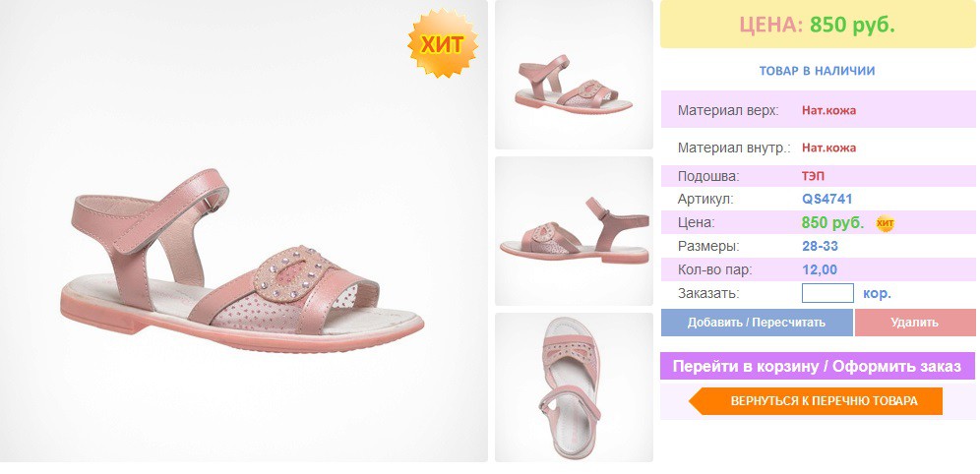Focus the Заказать quantity input field
Screen dimensions: 980x474
tap(827, 293)
